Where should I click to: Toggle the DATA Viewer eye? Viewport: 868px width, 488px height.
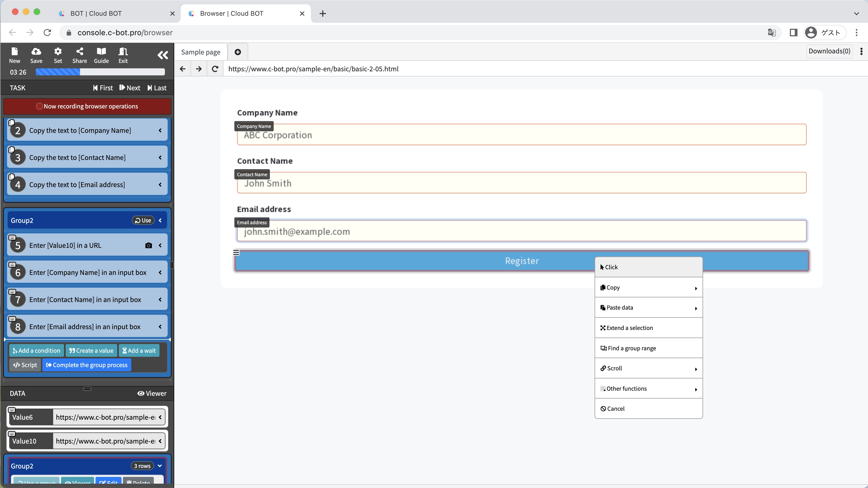pos(152,393)
